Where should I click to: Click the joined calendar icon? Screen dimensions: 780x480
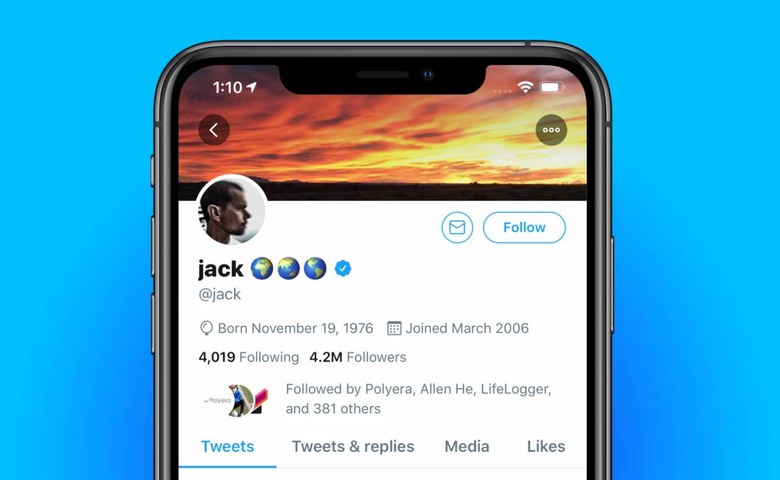[x=394, y=328]
